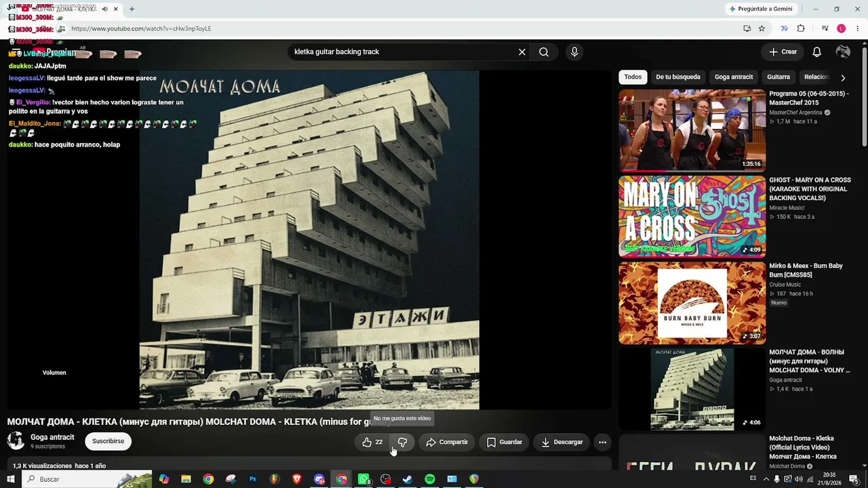This screenshot has width=868, height=488.
Task: Click the Suscribirse button
Action: click(x=108, y=441)
